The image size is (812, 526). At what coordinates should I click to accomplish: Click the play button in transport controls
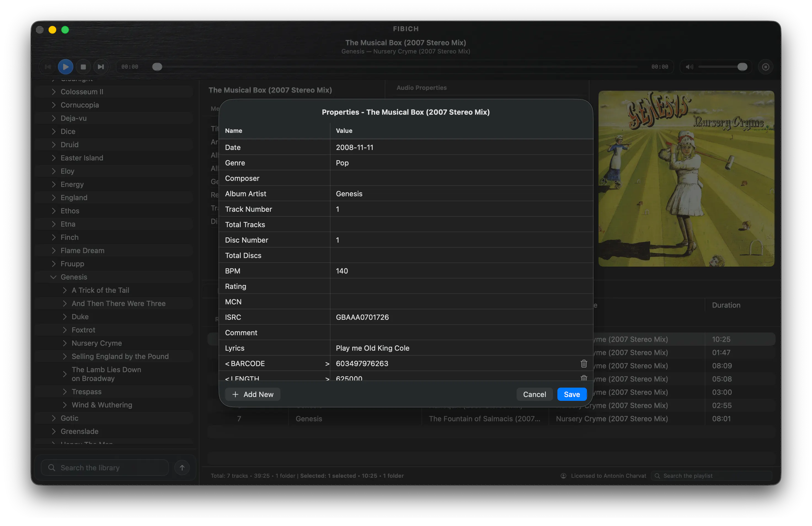click(65, 67)
